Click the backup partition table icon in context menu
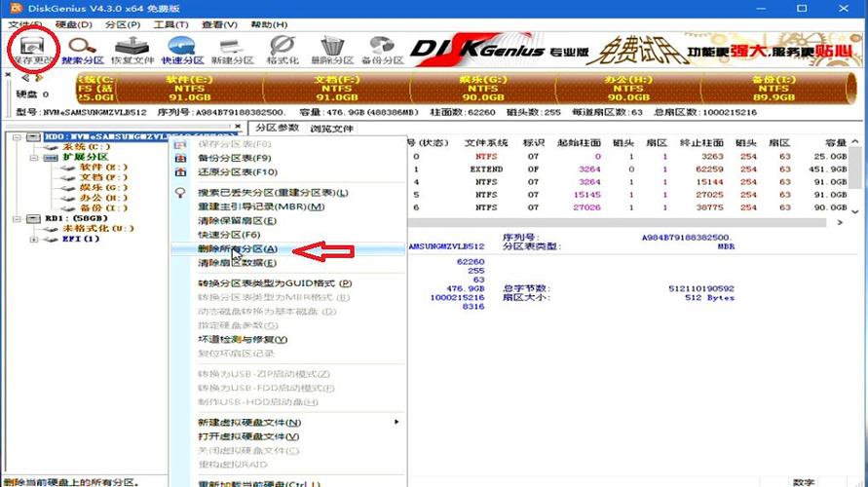868x487 pixels. (x=180, y=158)
